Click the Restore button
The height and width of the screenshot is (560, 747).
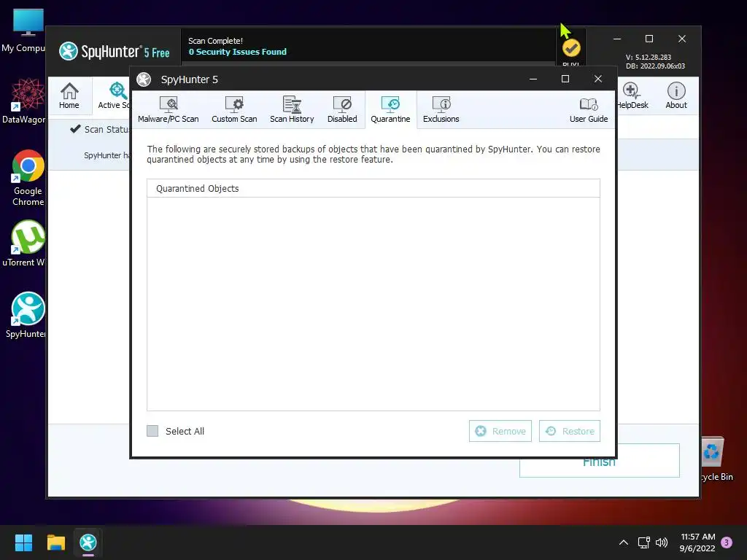tap(569, 431)
